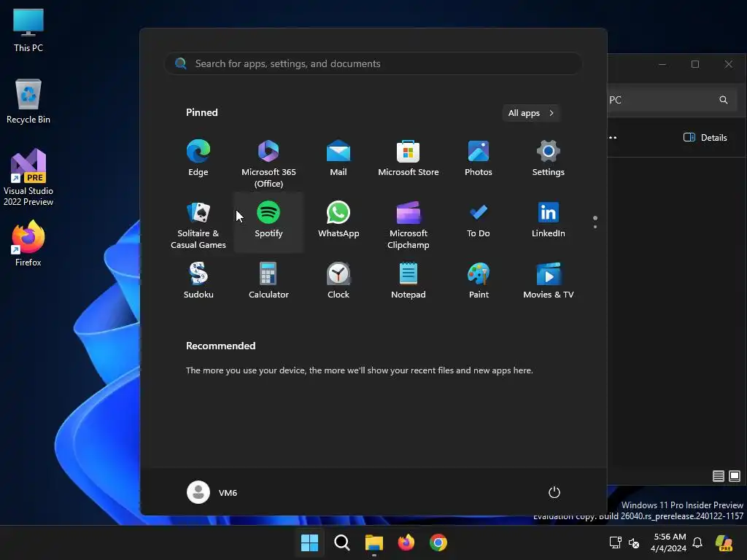
Task: Open the Copilot Preview icon on taskbar
Action: [724, 542]
